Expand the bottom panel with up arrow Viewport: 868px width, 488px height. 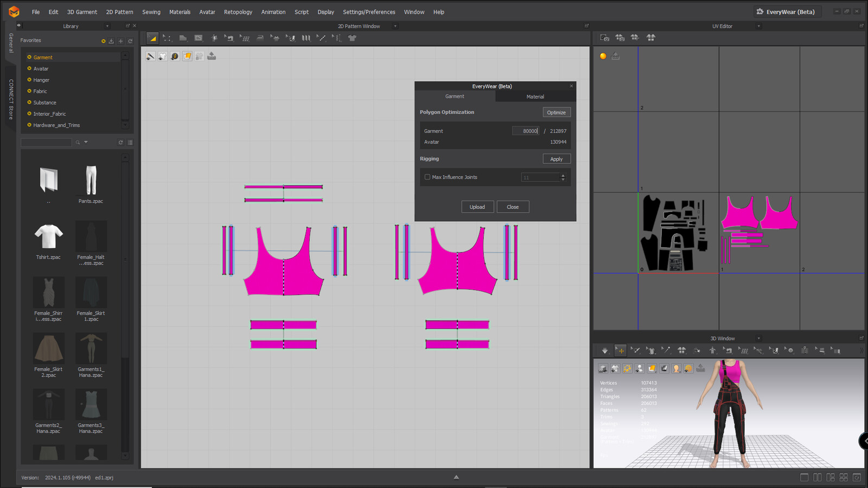click(x=456, y=477)
